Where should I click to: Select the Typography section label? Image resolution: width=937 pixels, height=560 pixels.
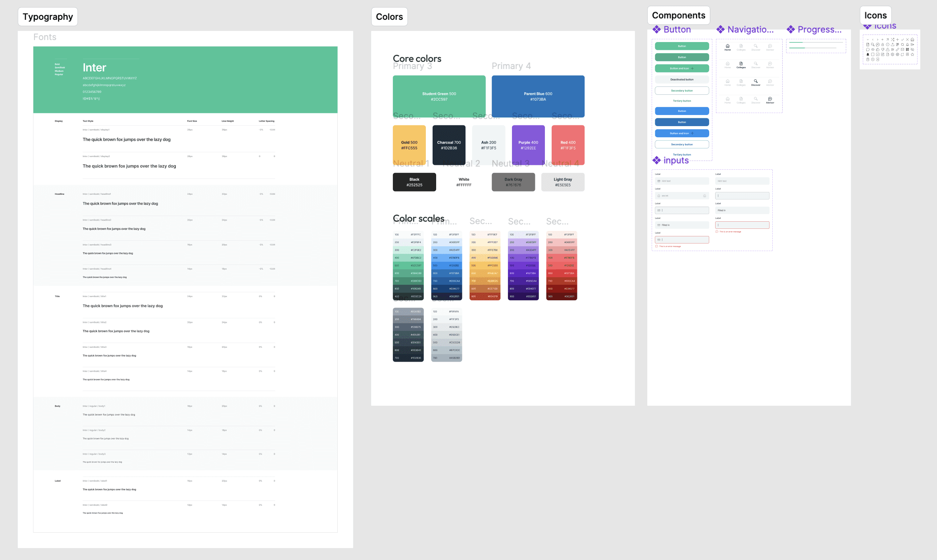pos(48,17)
